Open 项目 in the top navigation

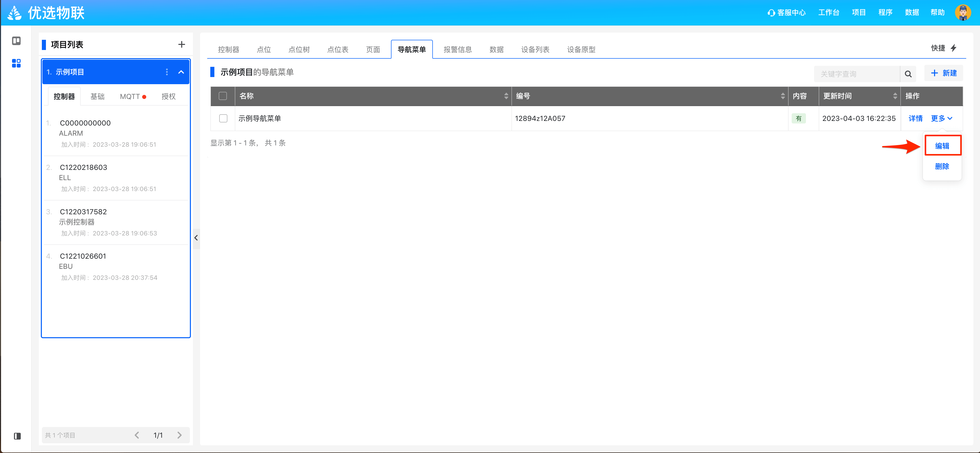[859, 12]
